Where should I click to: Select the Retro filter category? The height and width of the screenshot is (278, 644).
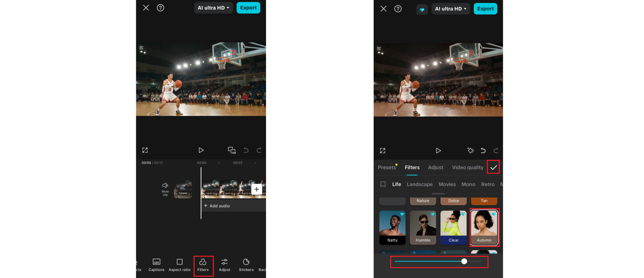point(488,184)
